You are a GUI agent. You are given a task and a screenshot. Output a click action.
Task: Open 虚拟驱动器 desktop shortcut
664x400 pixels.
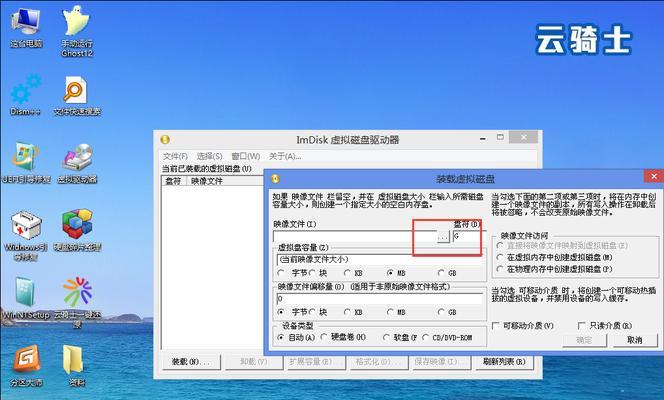coord(77,163)
